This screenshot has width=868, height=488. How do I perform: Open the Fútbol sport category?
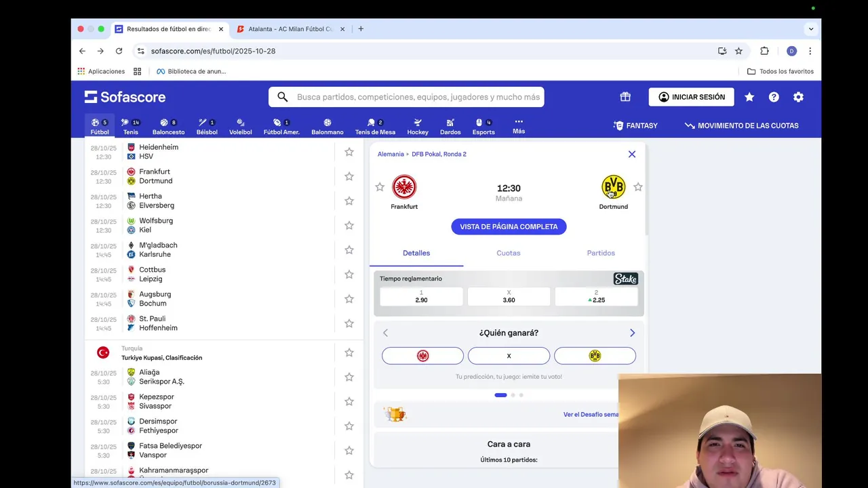[x=100, y=126]
